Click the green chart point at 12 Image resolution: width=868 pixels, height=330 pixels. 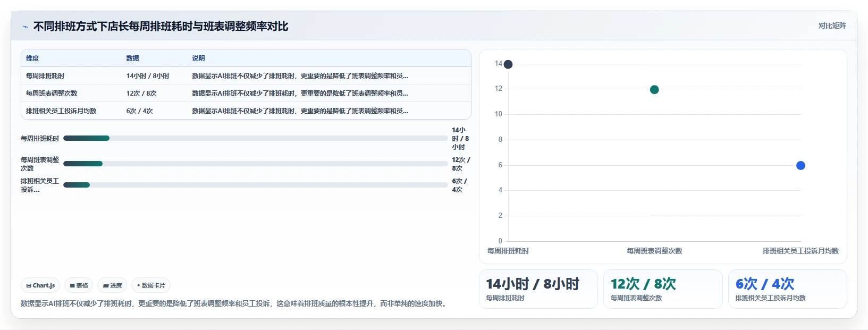pyautogui.click(x=654, y=90)
